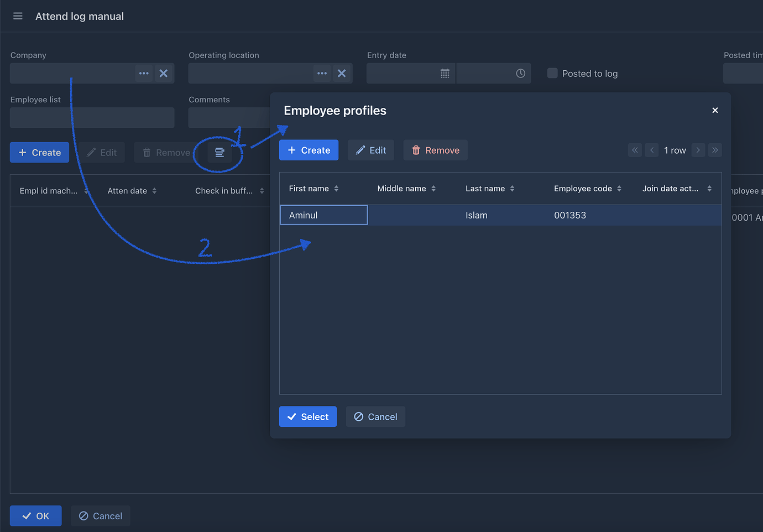Select employee code 001353 cell
763x532 pixels.
589,215
